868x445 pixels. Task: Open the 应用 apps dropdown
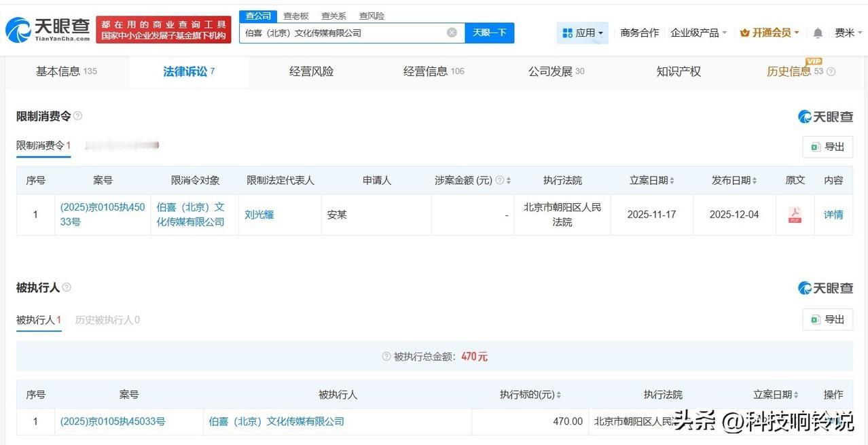coord(583,33)
